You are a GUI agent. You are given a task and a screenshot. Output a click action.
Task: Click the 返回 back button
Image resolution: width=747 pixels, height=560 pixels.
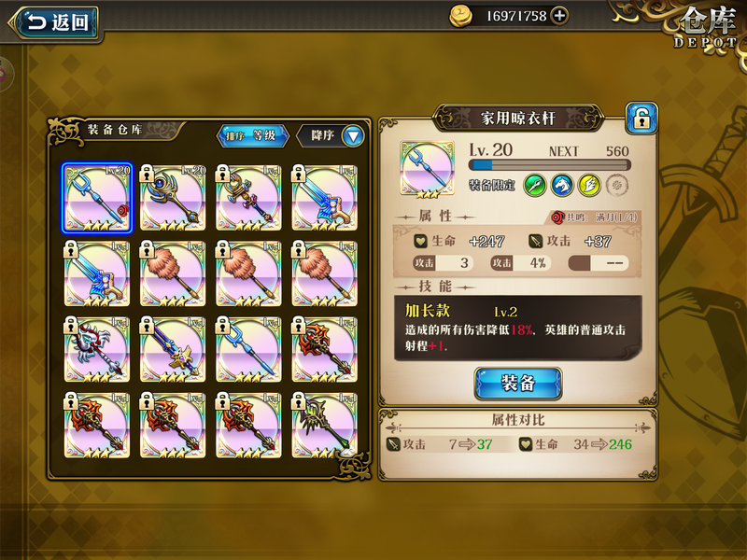point(56,22)
